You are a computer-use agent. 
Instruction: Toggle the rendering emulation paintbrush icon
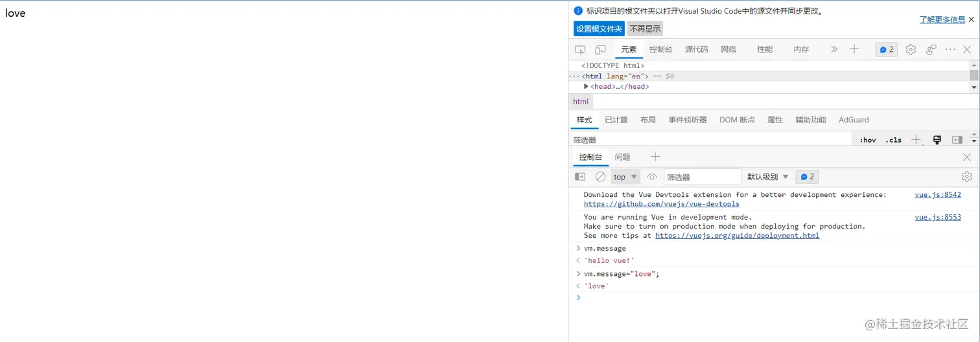937,140
